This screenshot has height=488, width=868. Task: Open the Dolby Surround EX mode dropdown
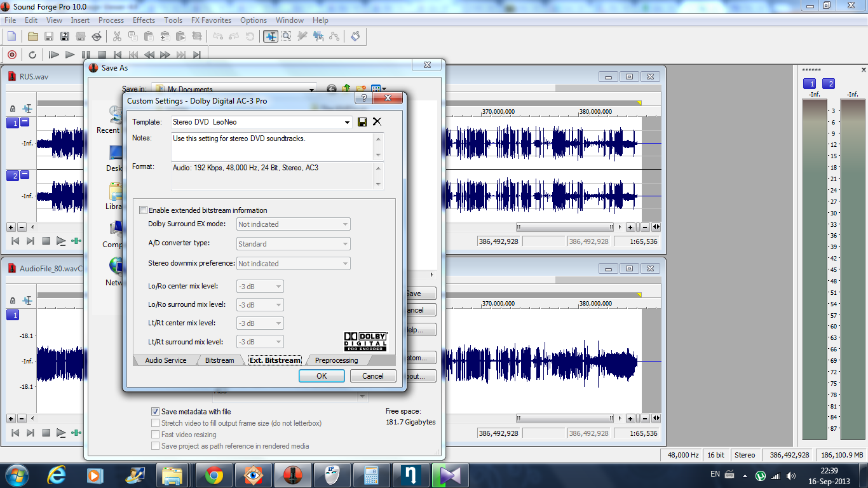coord(293,224)
